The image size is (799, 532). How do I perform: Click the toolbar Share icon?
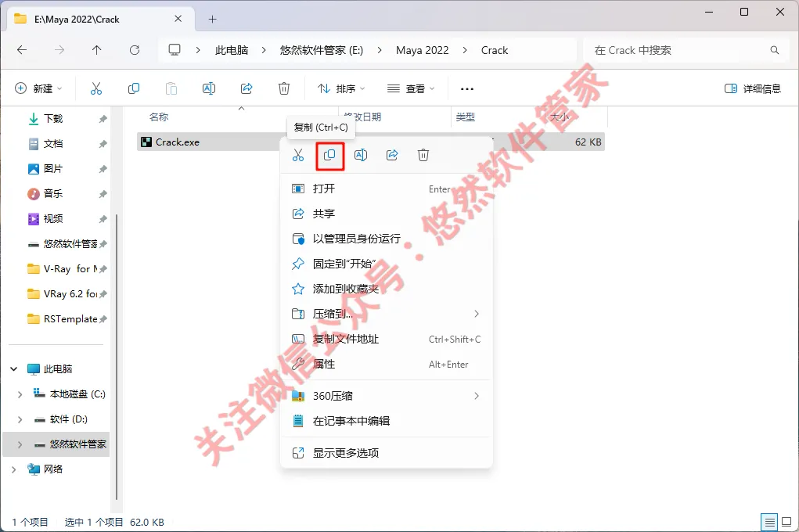coord(247,88)
